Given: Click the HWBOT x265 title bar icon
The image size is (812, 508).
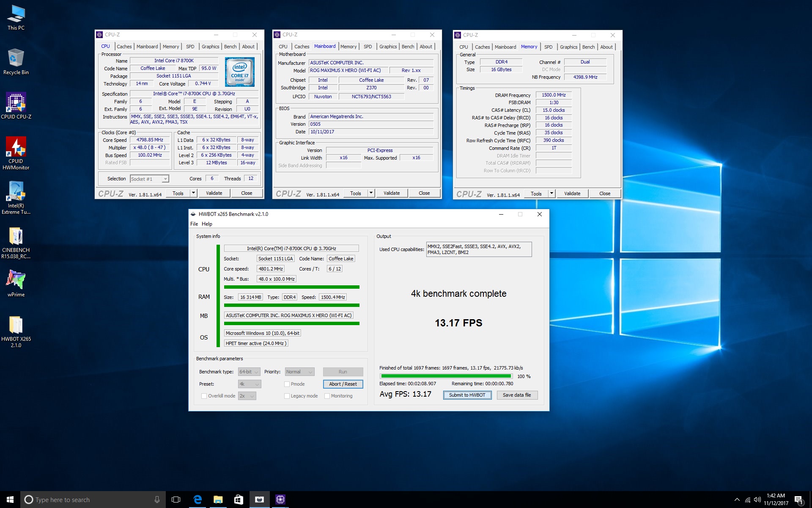Looking at the screenshot, I should [x=193, y=214].
